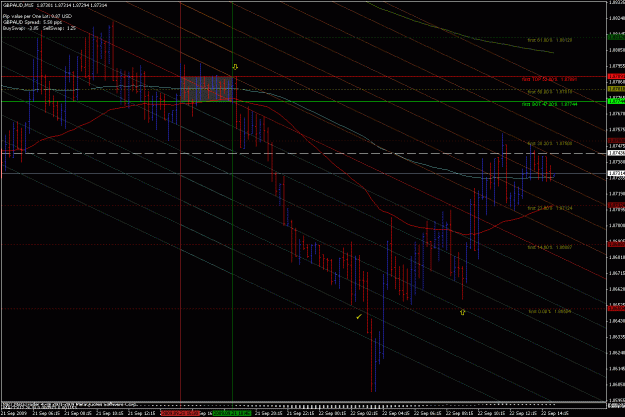Click the '21 Sep 22:15' time axis label
625x417 pixels.
[x=301, y=413]
